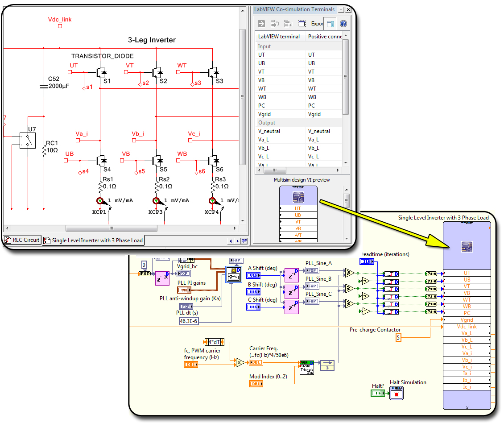
Task: Click the help question mark icon
Action: [343, 24]
